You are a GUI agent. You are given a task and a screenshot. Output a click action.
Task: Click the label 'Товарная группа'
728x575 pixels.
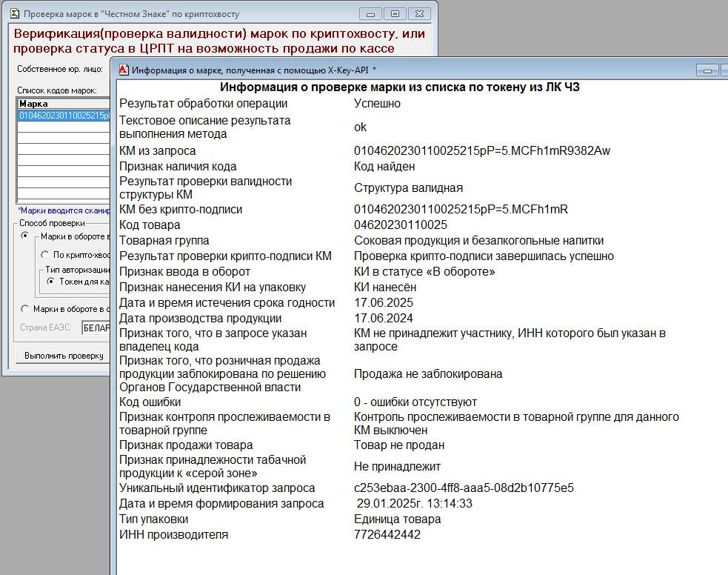tap(164, 241)
